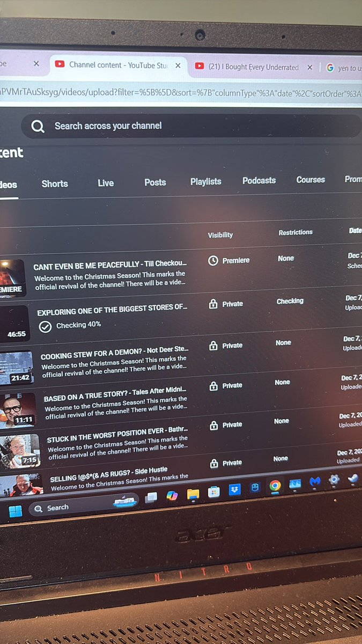Click the Premiere clock icon for CANT EVEN BE ME PEACEFULLY
The image size is (362, 644).
[213, 260]
